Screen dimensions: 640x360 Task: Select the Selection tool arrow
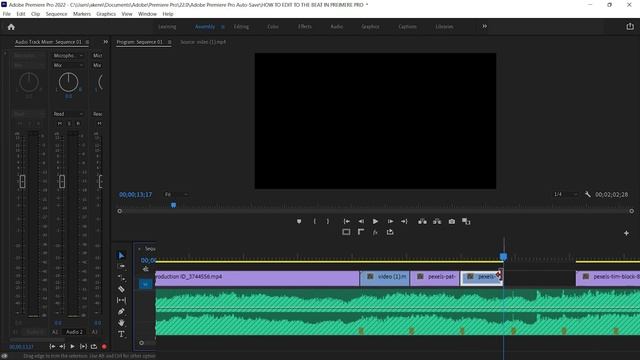121,256
